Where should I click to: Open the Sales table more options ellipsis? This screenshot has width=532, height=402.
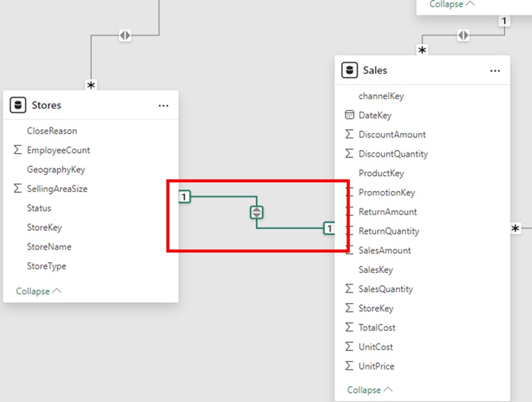coord(495,70)
